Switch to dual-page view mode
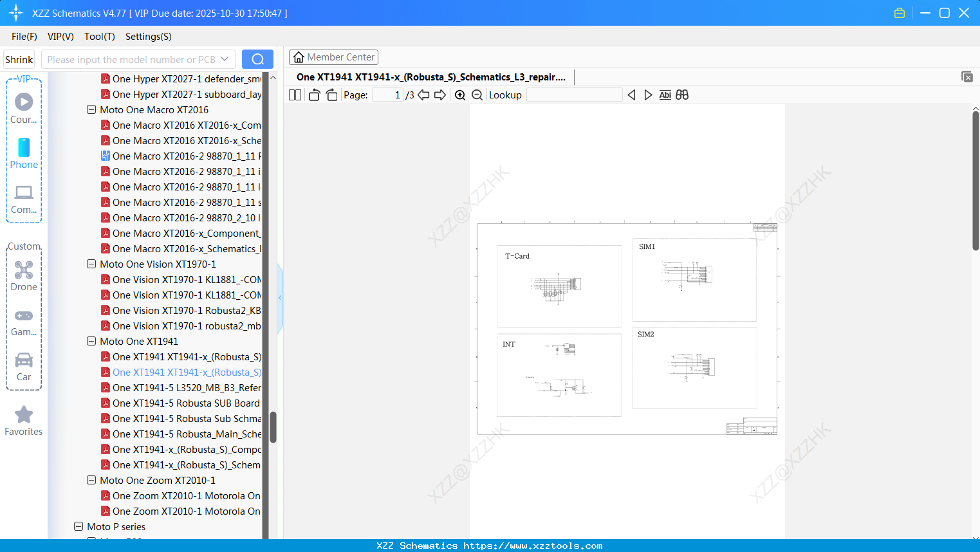 294,94
